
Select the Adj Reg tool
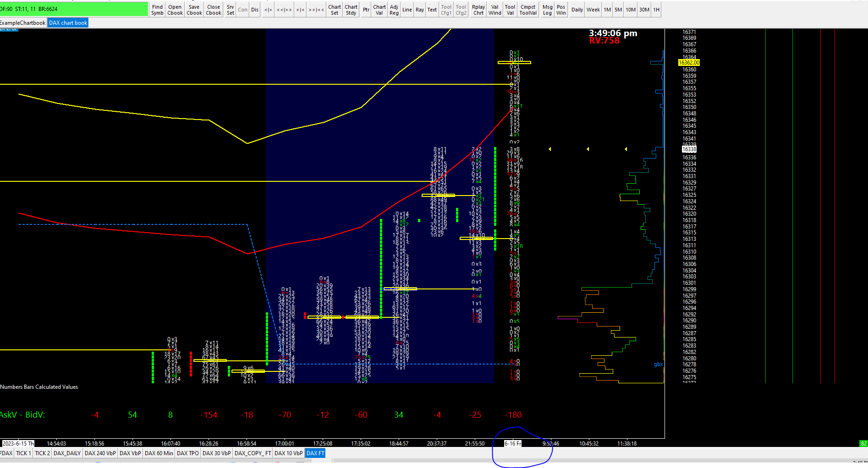pos(394,10)
